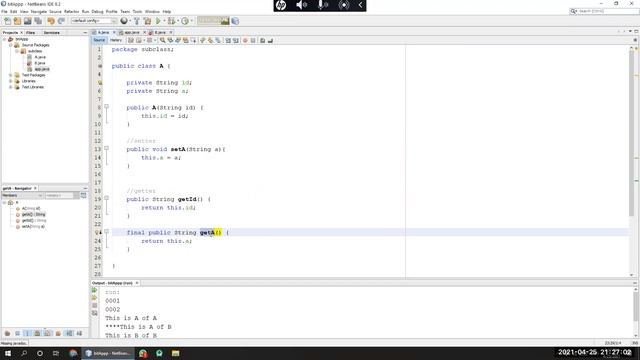Click the Uncomment code icon in editor toolbar
This screenshot has height=360, width=640.
tap(270, 40)
